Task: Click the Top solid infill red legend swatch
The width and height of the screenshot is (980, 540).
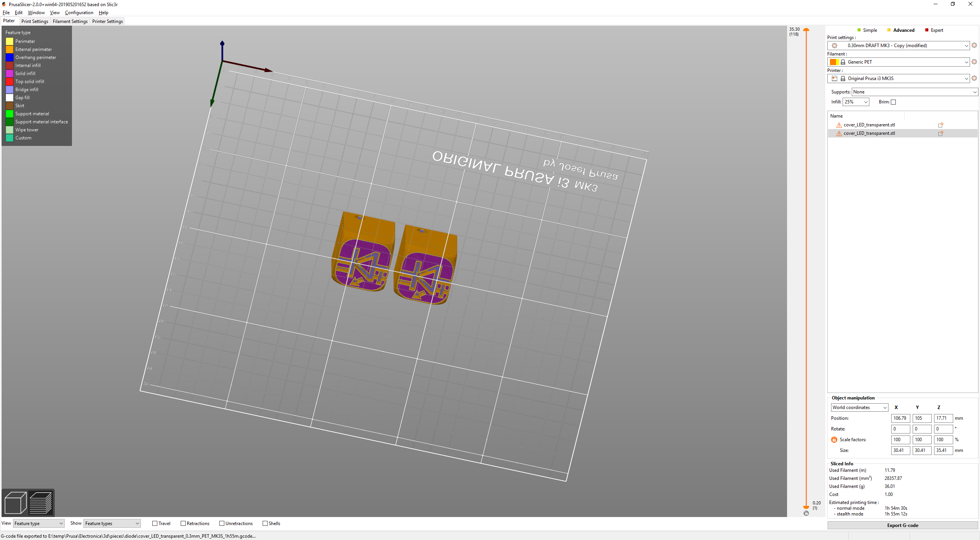Action: coord(9,81)
